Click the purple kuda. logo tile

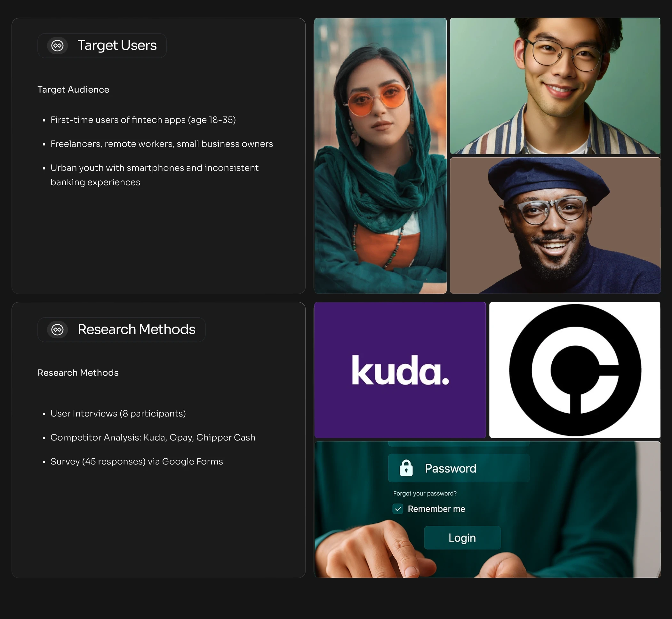(x=400, y=370)
